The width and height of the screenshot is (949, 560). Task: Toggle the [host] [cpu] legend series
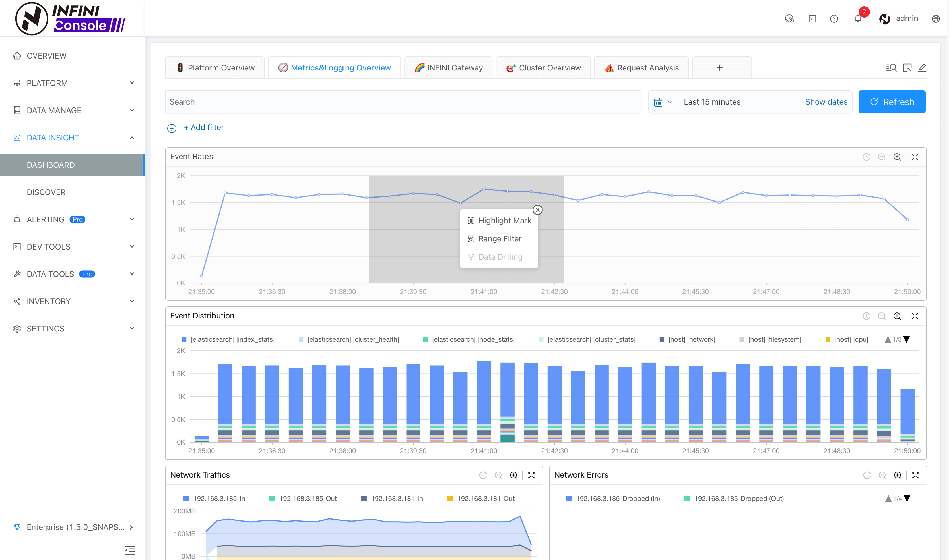[x=847, y=339]
